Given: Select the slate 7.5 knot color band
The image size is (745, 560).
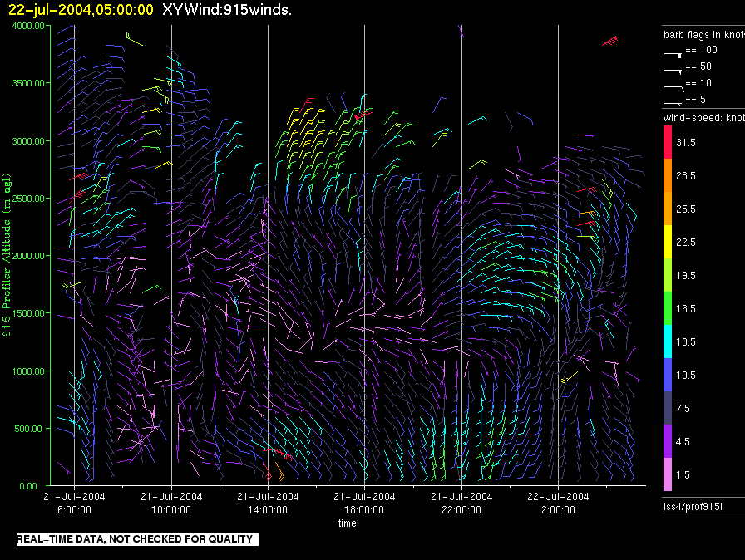Looking at the screenshot, I should point(668,408).
